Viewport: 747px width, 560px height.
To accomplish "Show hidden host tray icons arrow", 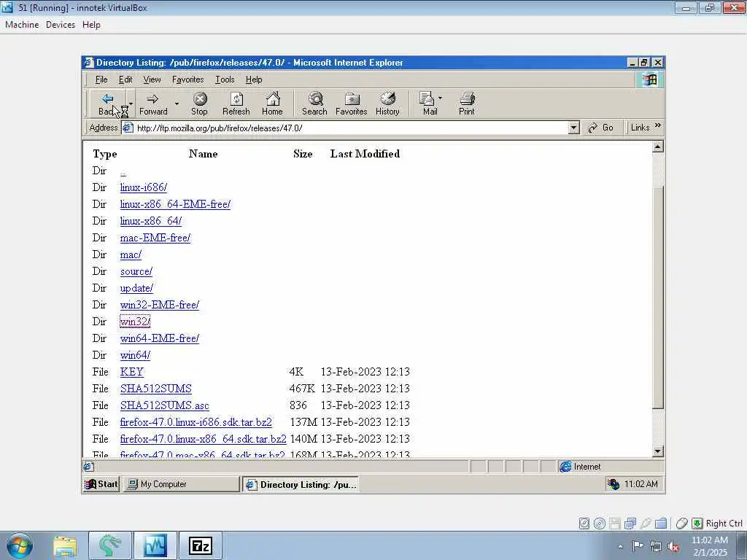I will [x=620, y=546].
